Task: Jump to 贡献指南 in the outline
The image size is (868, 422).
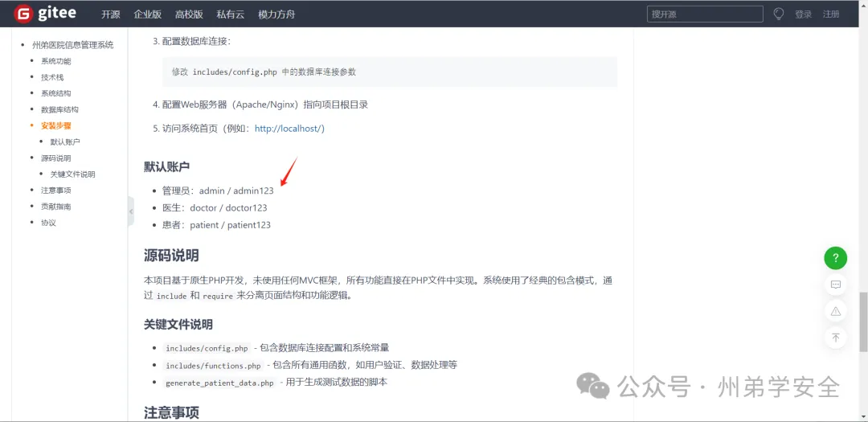Action: pos(56,207)
